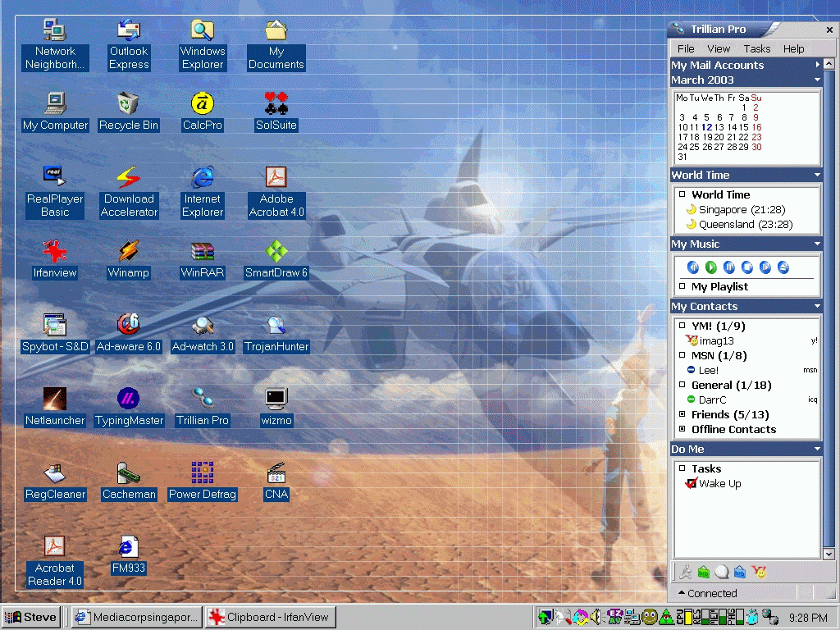The height and width of the screenshot is (630, 840).
Task: Open the Tasks menu in Trillian Pro
Action: (757, 48)
